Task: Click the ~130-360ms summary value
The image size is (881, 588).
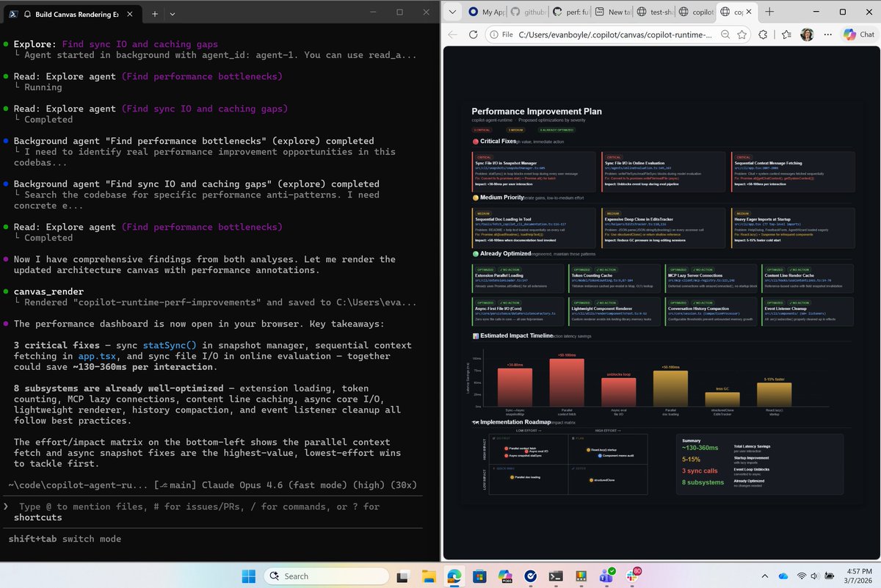Action: 700,448
